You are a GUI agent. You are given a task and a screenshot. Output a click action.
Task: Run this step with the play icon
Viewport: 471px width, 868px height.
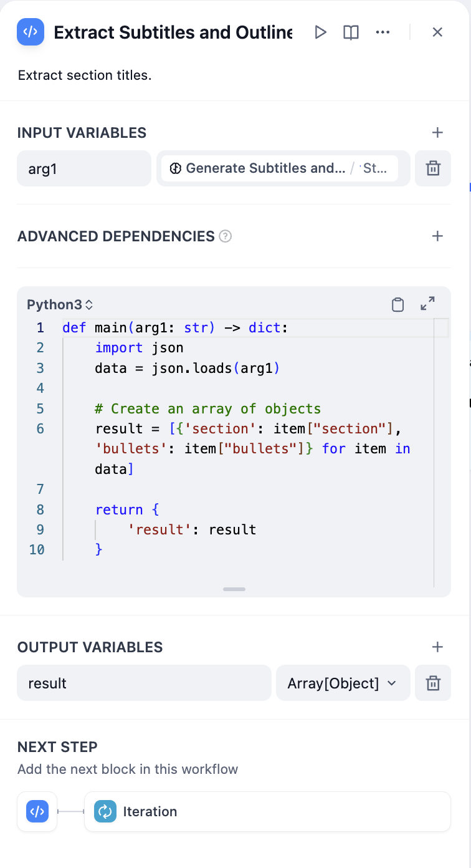pyautogui.click(x=320, y=32)
